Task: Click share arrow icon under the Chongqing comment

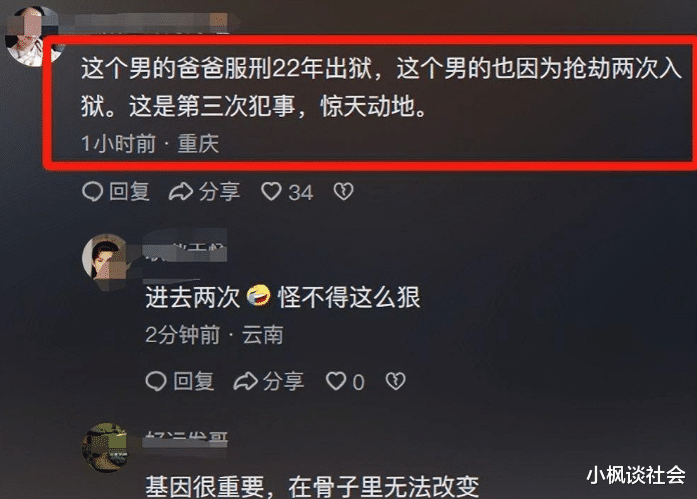Action: 181,192
